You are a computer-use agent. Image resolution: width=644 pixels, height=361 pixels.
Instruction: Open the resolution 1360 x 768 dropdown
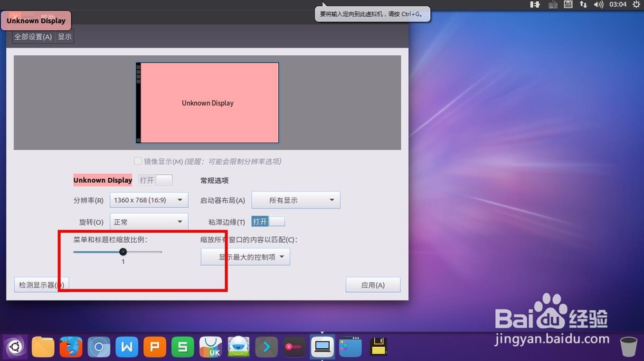[149, 200]
